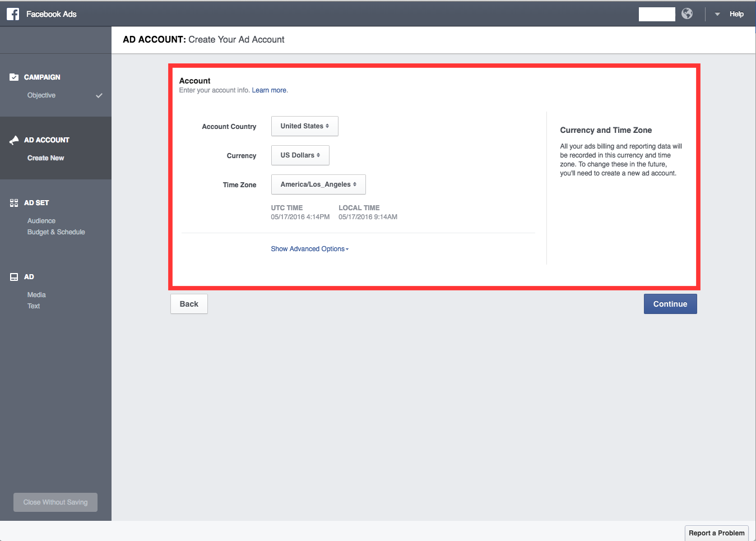756x541 pixels.
Task: Click Close Without Saving button
Action: pyautogui.click(x=55, y=502)
